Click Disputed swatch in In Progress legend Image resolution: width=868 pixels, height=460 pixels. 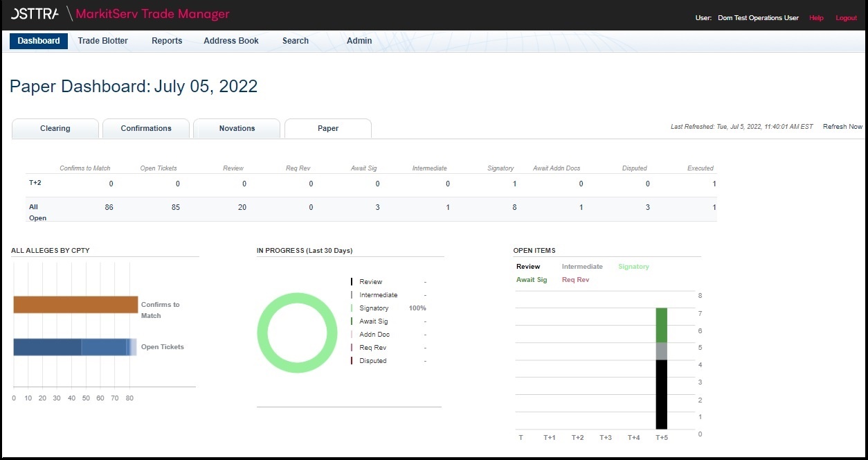352,361
